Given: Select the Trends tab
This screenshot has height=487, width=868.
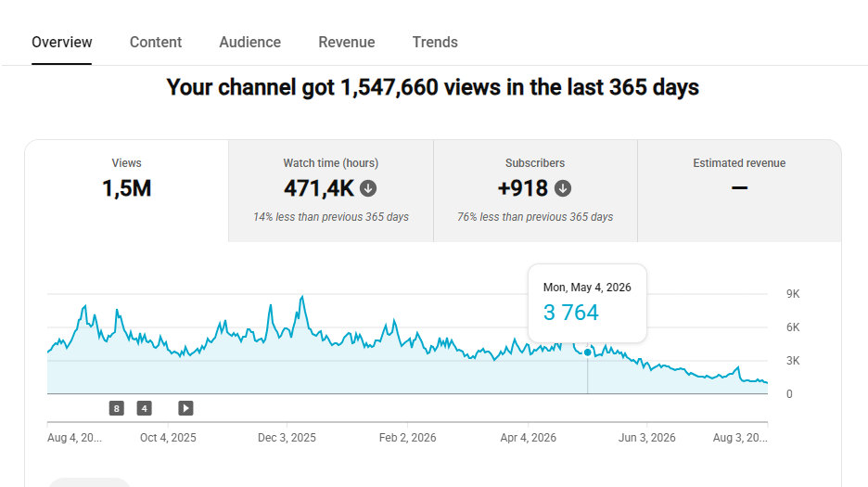Looking at the screenshot, I should 435,42.
